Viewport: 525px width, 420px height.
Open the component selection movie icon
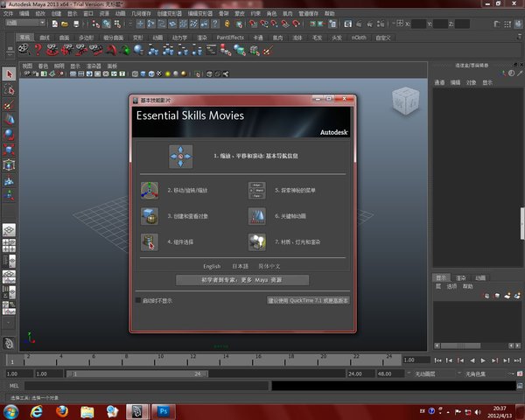(x=150, y=241)
